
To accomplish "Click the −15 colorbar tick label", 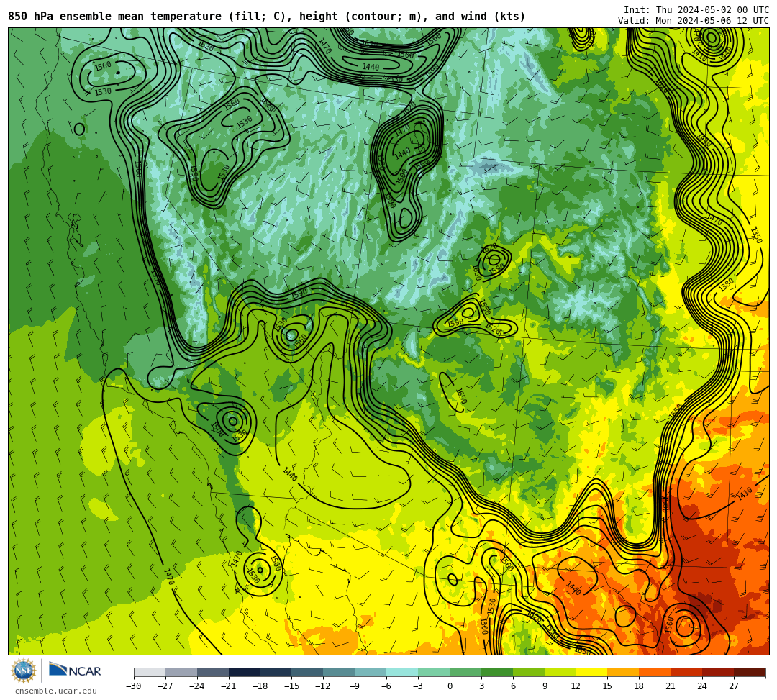I will click(292, 686).
